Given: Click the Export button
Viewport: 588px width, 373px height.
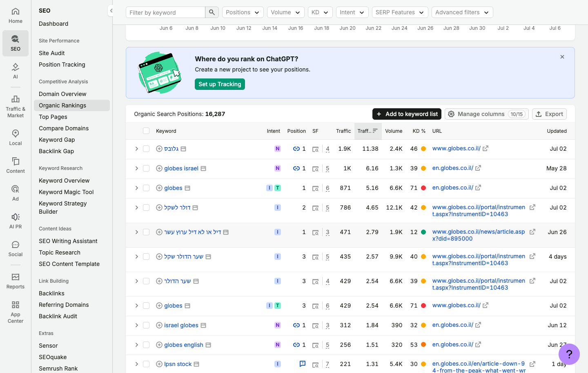Looking at the screenshot, I should pyautogui.click(x=549, y=114).
